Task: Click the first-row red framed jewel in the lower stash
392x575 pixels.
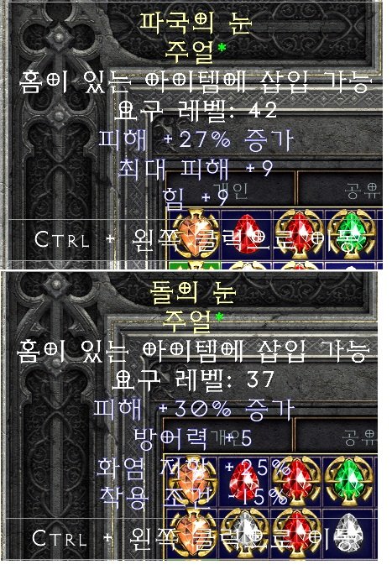Action: [x=297, y=481]
